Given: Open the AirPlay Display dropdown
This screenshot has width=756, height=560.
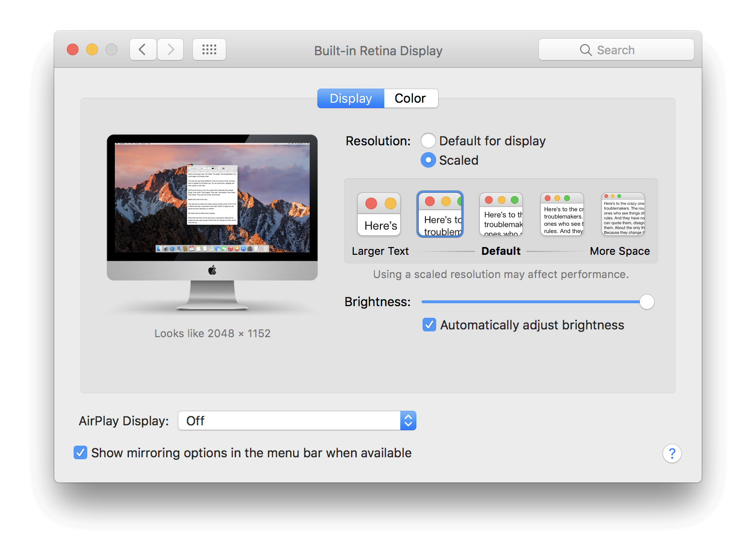Looking at the screenshot, I should click(x=297, y=420).
